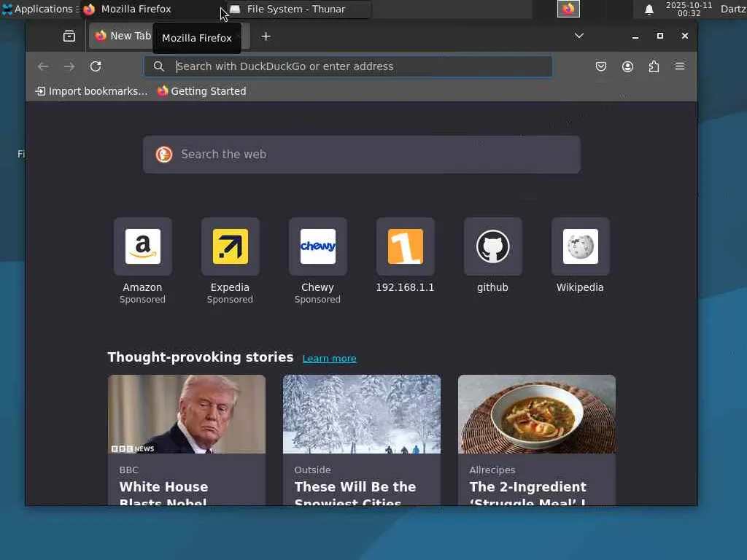Open the notification bell in panel
The height and width of the screenshot is (560, 747).
tap(649, 9)
